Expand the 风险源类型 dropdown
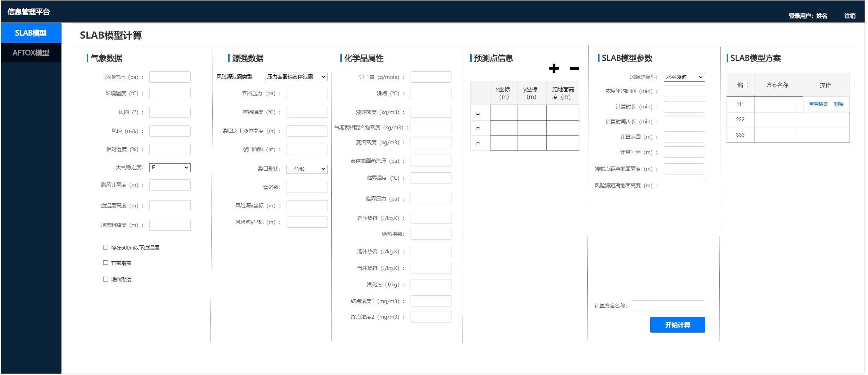 684,77
